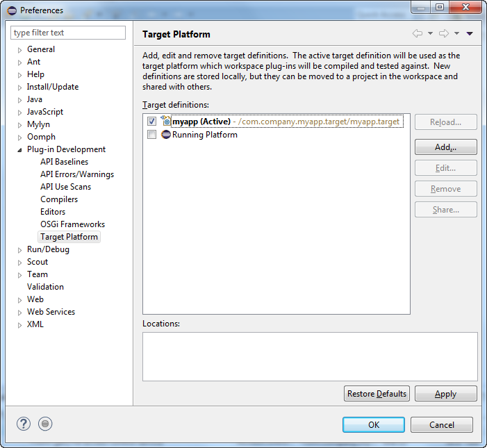The image size is (487, 448).
Task: Expand the Oomph node
Action: point(19,138)
